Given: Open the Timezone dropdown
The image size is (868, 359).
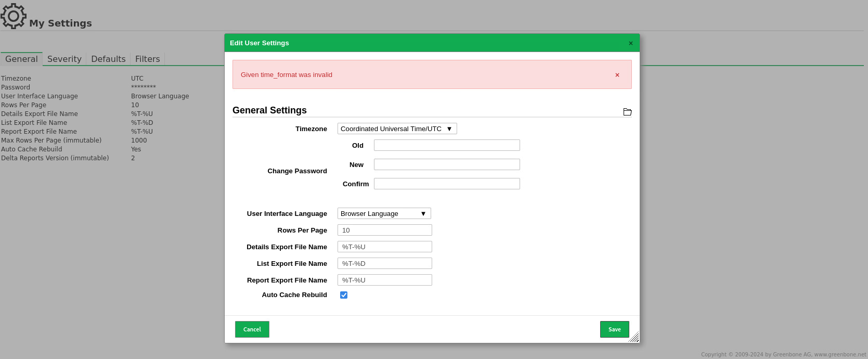Looking at the screenshot, I should pyautogui.click(x=397, y=129).
